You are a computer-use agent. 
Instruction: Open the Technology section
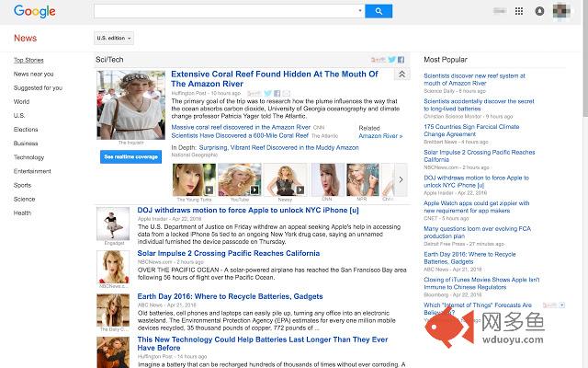28,157
